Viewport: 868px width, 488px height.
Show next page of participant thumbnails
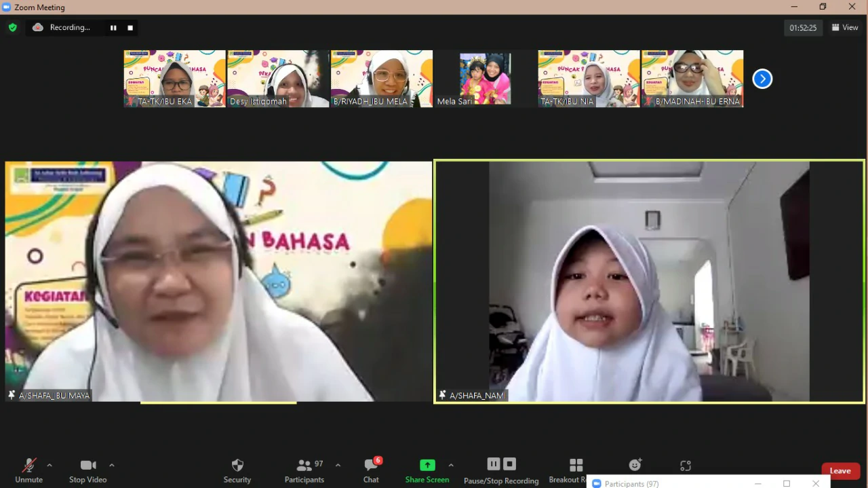762,79
